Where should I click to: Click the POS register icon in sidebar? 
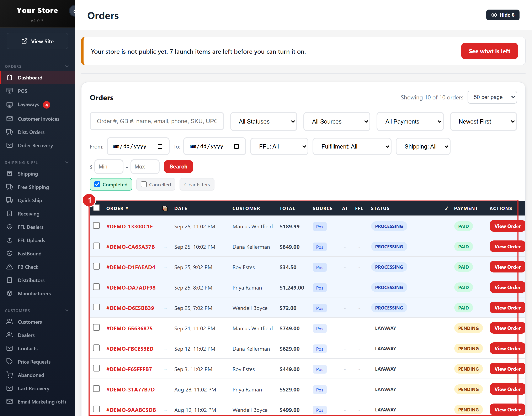pyautogui.click(x=10, y=91)
